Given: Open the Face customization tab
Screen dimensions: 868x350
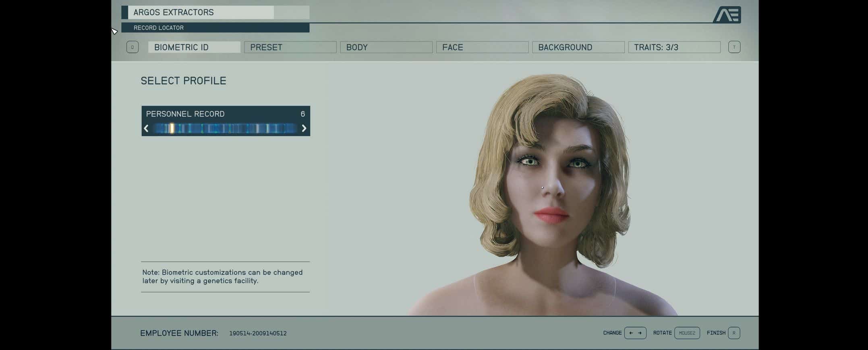Looking at the screenshot, I should pos(482,47).
